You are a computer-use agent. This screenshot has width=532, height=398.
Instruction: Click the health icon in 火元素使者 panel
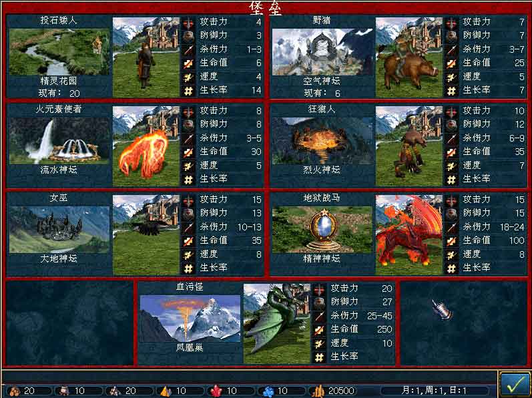[188, 152]
